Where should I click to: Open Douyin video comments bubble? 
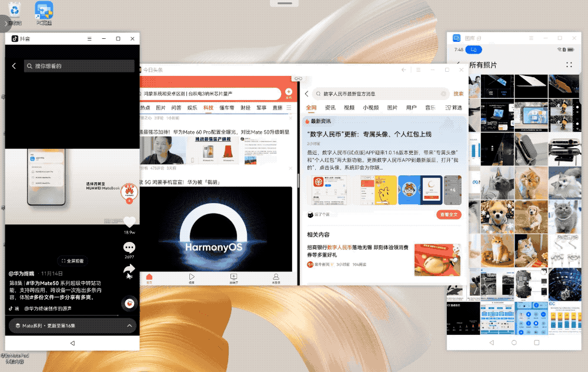[129, 248]
